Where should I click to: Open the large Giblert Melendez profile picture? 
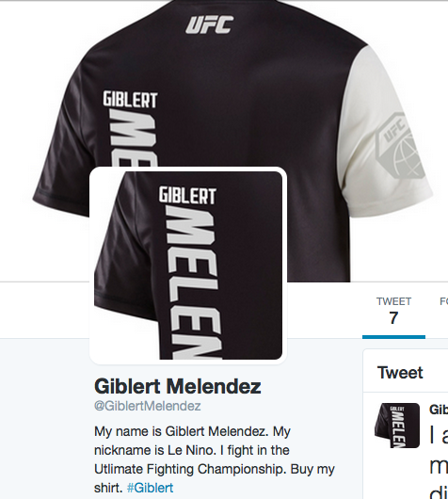188,266
